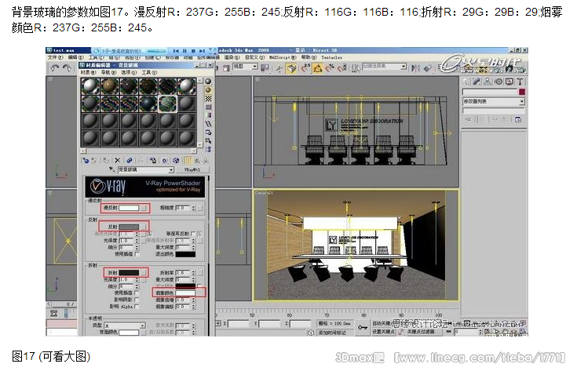Enable 使用插值 checkbox in the 反射 group
This screenshot has height=371, width=588.
tap(137, 253)
